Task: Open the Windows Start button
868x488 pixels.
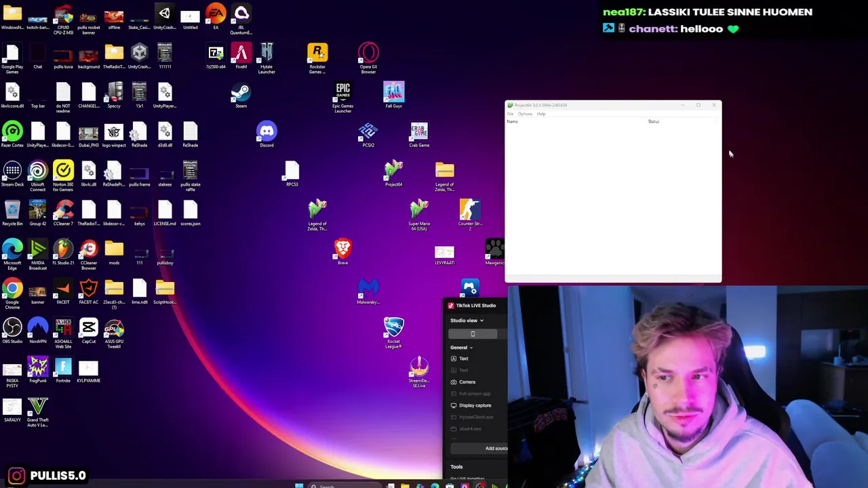Action: click(298, 485)
